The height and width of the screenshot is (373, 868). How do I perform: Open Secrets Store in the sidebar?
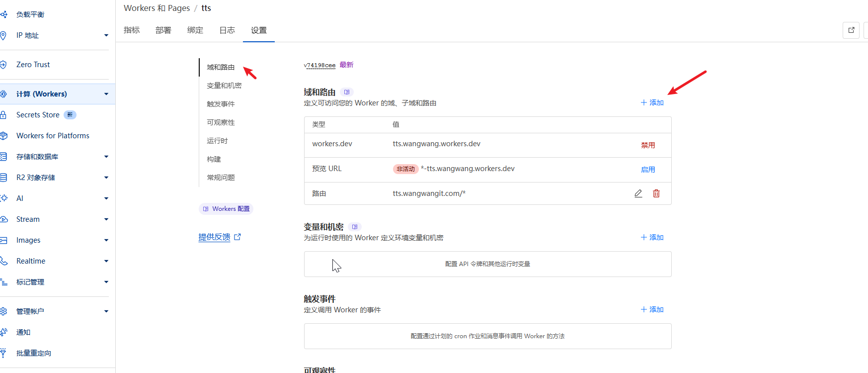pyautogui.click(x=38, y=115)
